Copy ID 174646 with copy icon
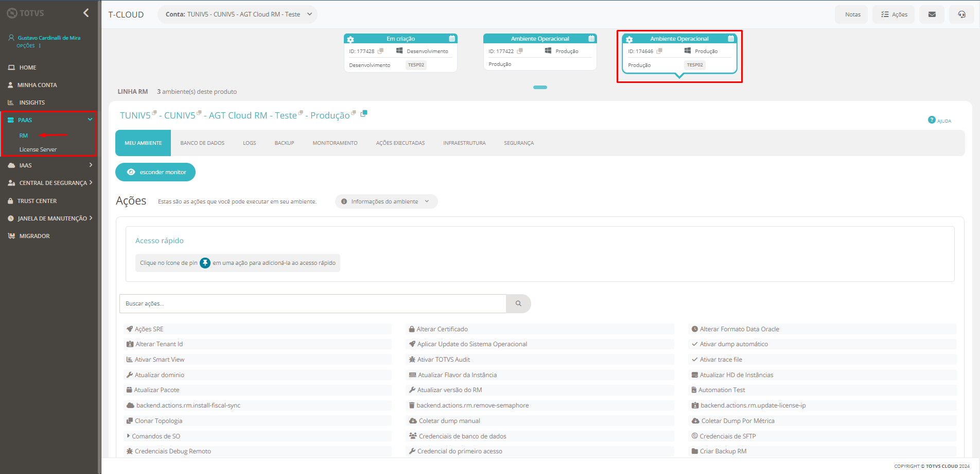The image size is (980, 474). [x=659, y=51]
